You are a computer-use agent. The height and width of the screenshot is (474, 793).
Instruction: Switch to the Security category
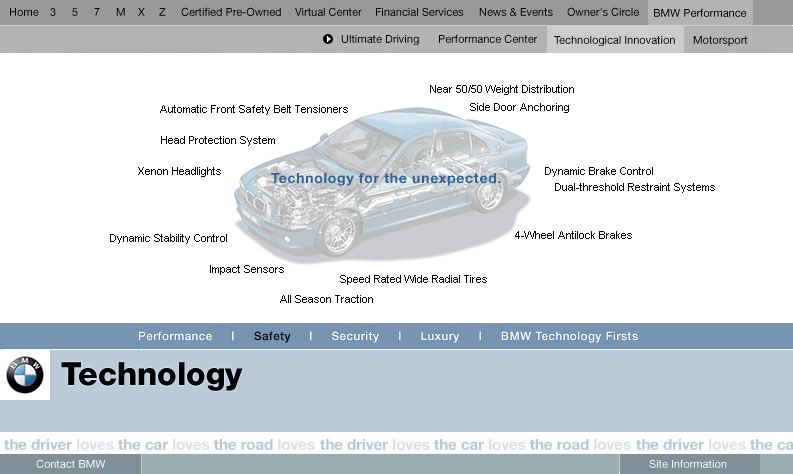(x=355, y=336)
